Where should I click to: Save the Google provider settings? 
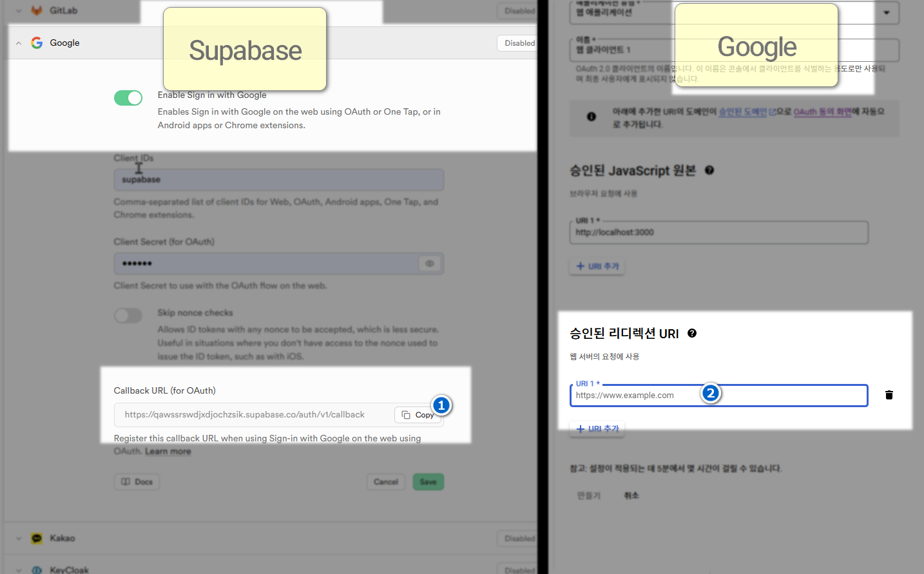click(428, 482)
